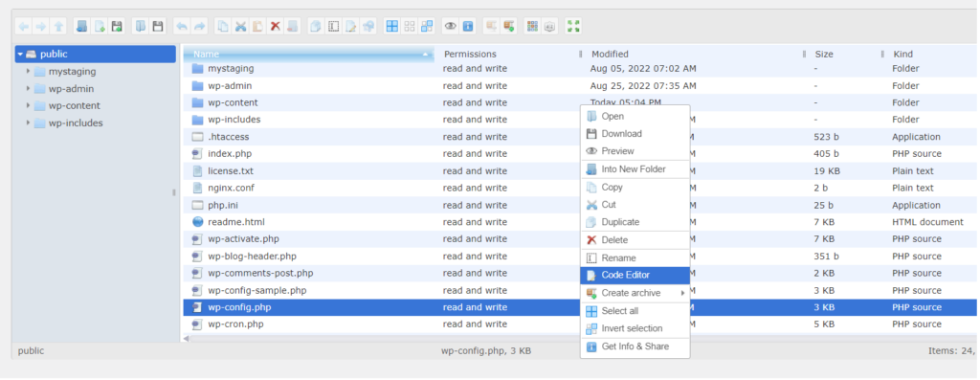Click the undo arrow icon in toolbar
The image size is (980, 380).
[x=182, y=26]
